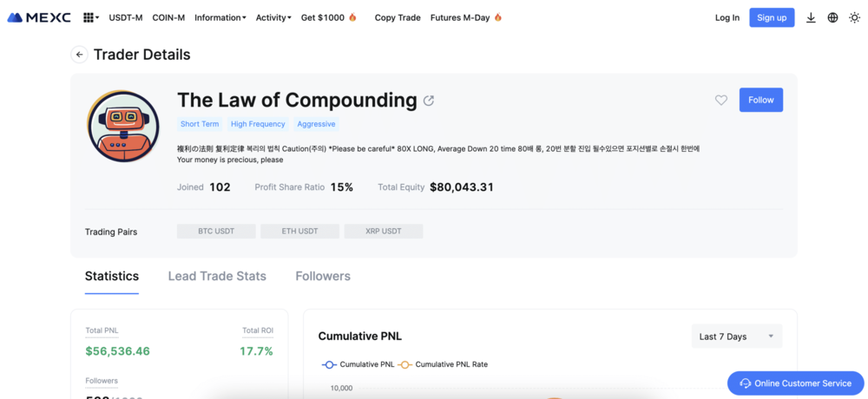Click the back arrow beside Trader Details

(79, 55)
